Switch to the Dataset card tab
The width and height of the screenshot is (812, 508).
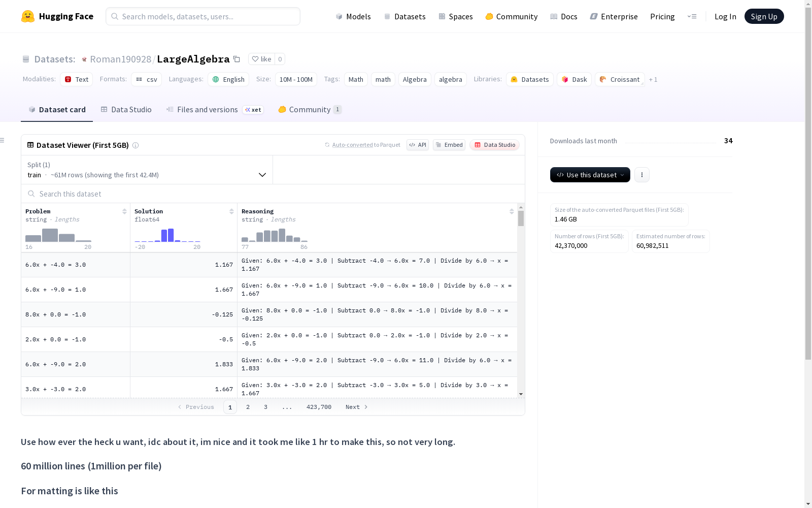pos(57,110)
